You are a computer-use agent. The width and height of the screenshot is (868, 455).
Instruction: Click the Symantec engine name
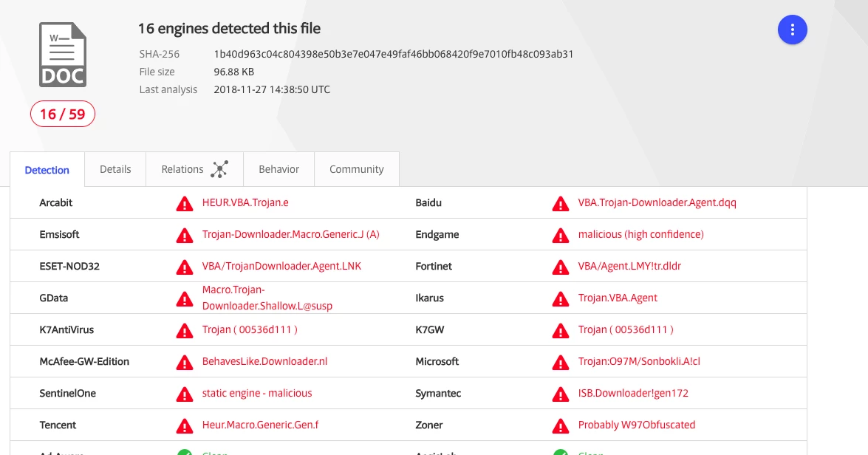(x=438, y=393)
